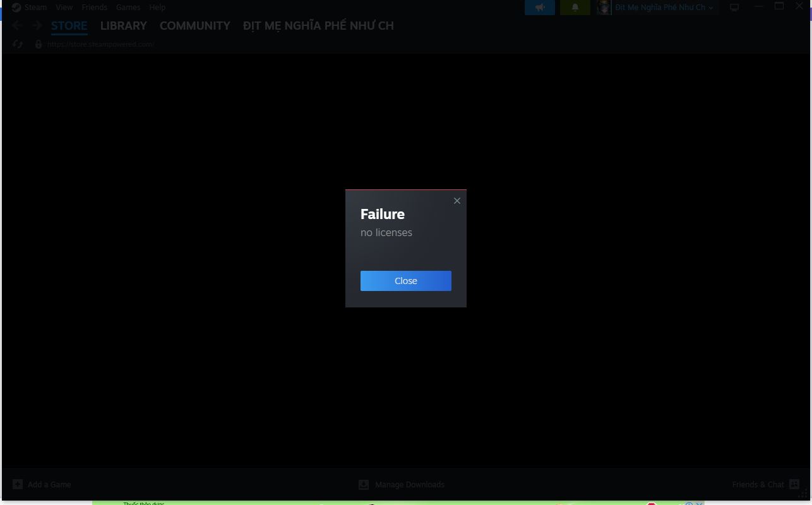Open the STORE tab
This screenshot has width=812, height=505.
(x=69, y=26)
